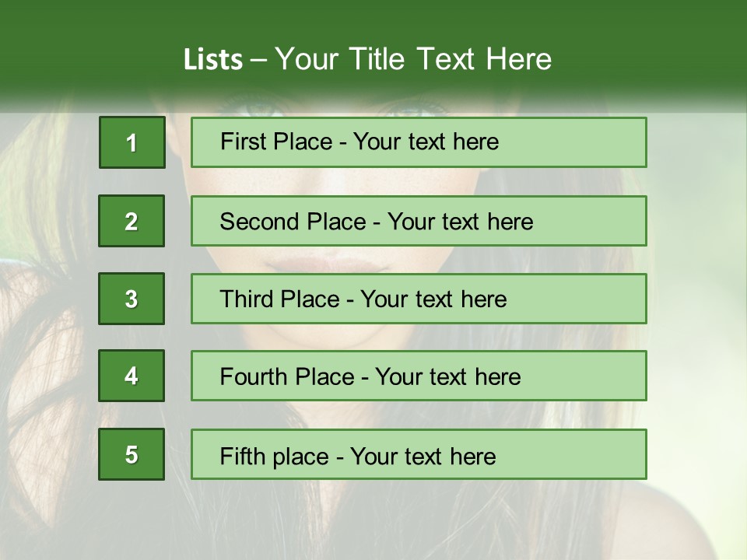Click the bold word 'Lists' in title

point(213,60)
